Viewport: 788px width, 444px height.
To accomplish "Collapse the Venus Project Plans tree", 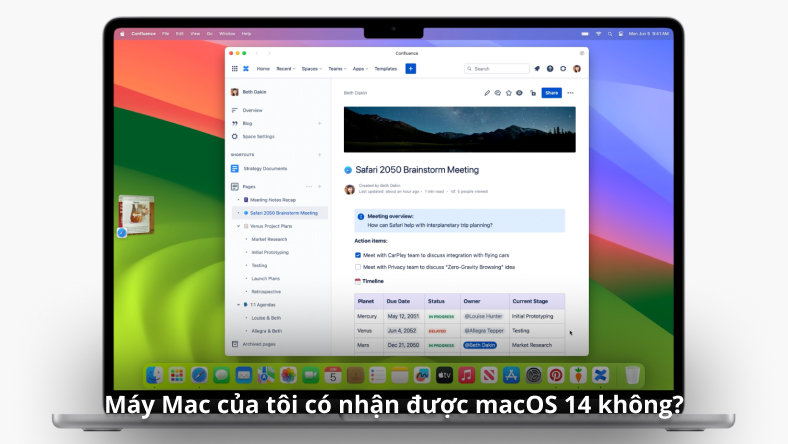I will (x=239, y=226).
